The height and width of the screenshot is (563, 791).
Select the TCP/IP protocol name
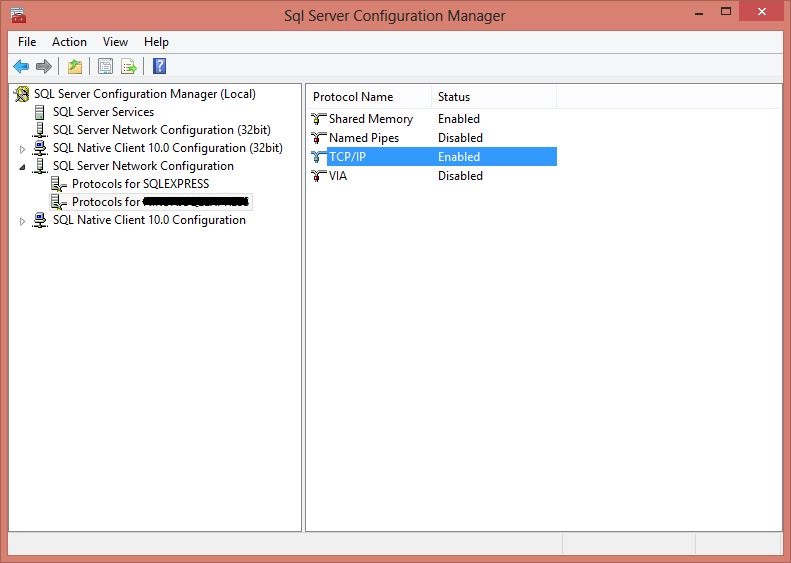[x=347, y=157]
